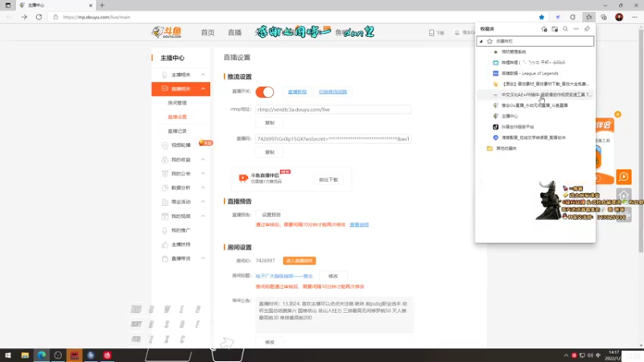Screen dimensions: 644x362
Task: Click the 下载 download item in header
Action: (436, 33)
